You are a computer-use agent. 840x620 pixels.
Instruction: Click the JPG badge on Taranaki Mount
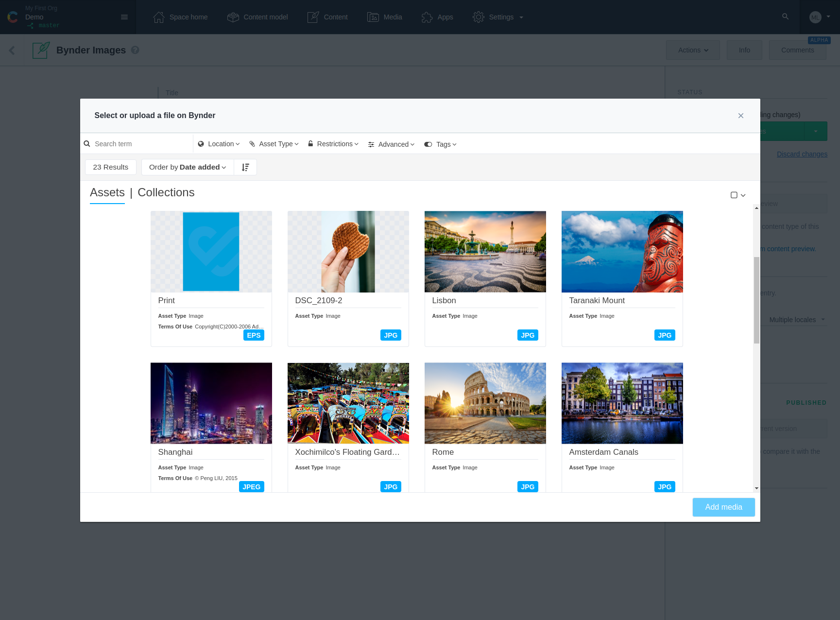[665, 335]
